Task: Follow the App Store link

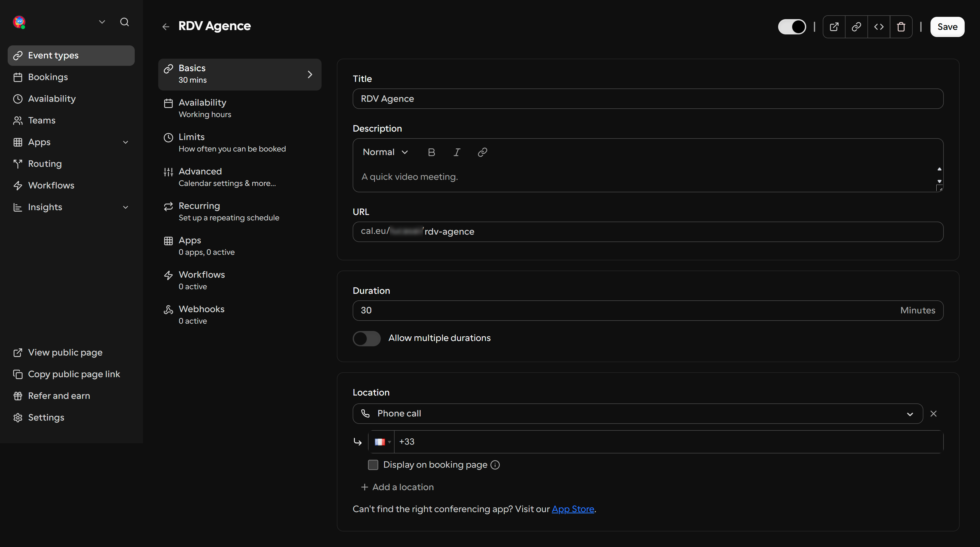Action: 573,509
